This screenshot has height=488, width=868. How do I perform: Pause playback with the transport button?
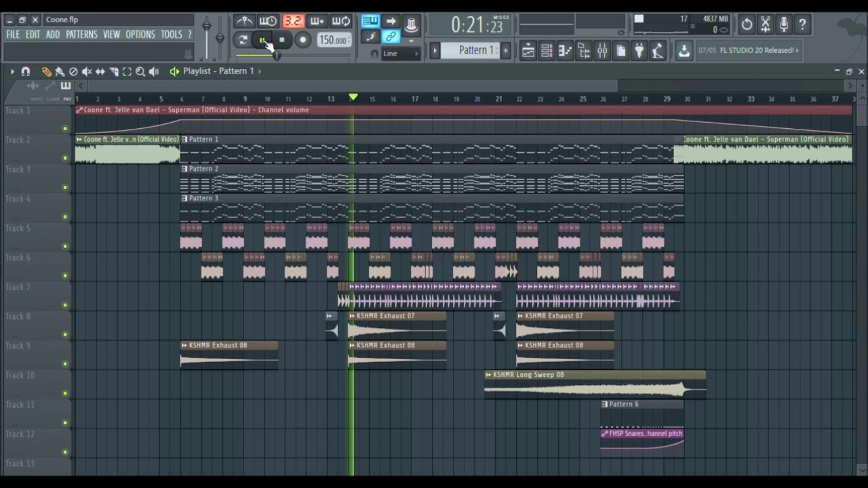[263, 40]
